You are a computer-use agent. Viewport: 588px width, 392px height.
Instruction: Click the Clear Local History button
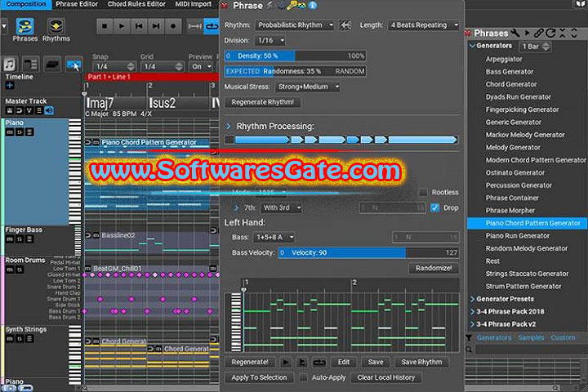(385, 378)
